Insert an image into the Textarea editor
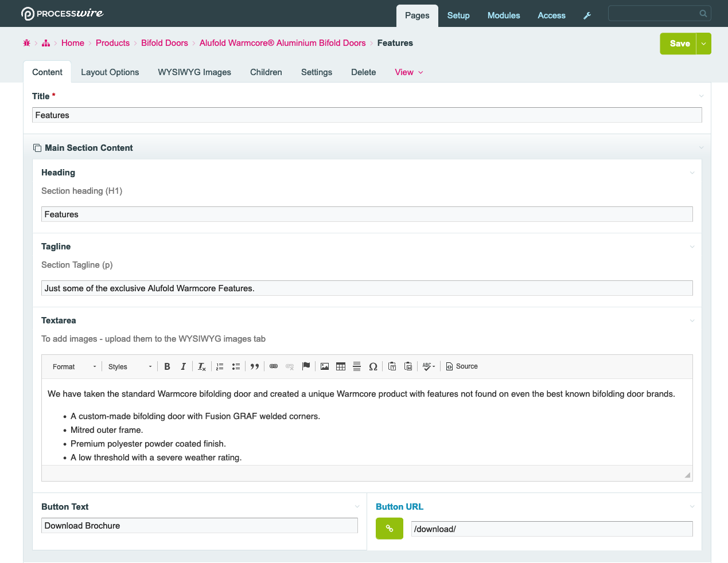 (325, 366)
